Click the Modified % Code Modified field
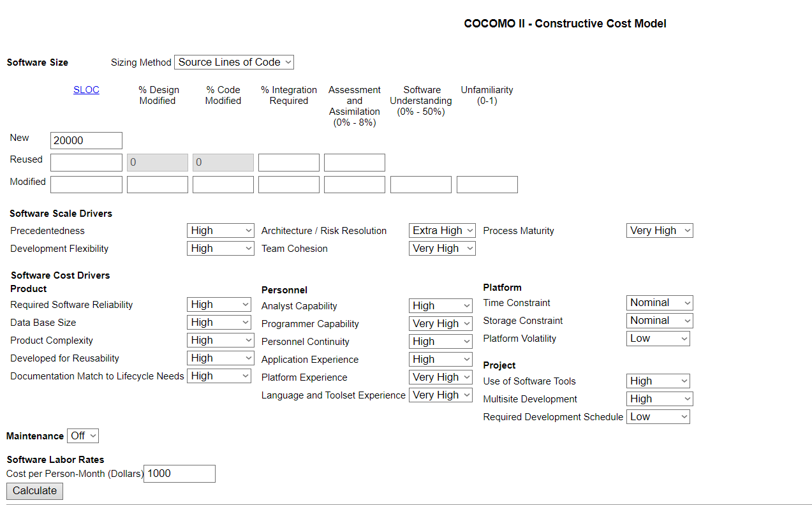This screenshot has height=505, width=812. point(223,184)
